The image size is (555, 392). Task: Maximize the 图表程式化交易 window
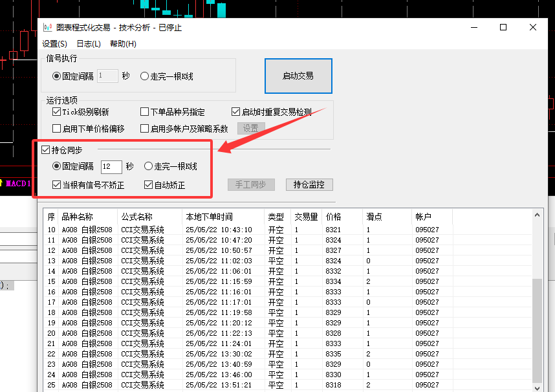click(503, 27)
